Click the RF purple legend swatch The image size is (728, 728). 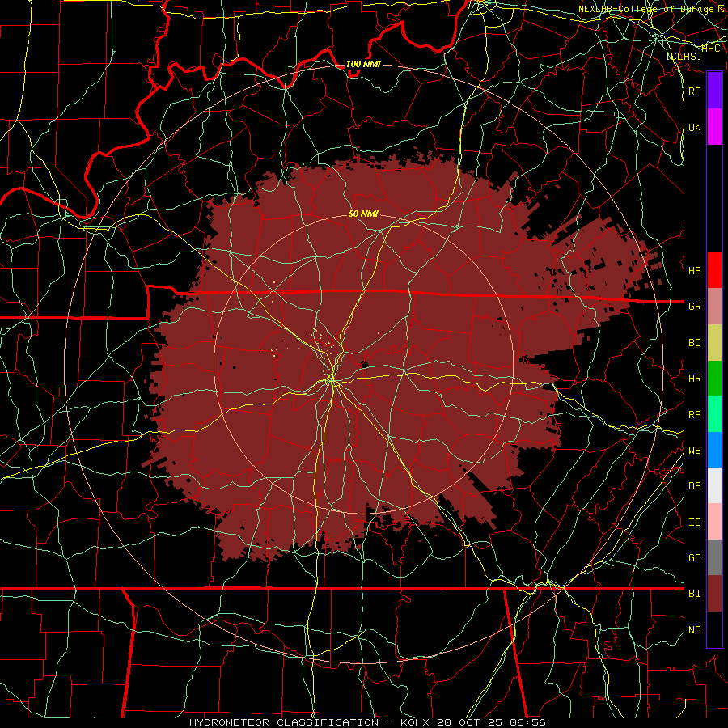pyautogui.click(x=714, y=91)
